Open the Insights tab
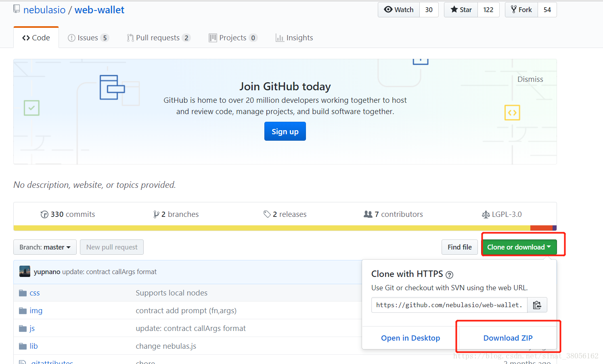603x364 pixels. (294, 37)
